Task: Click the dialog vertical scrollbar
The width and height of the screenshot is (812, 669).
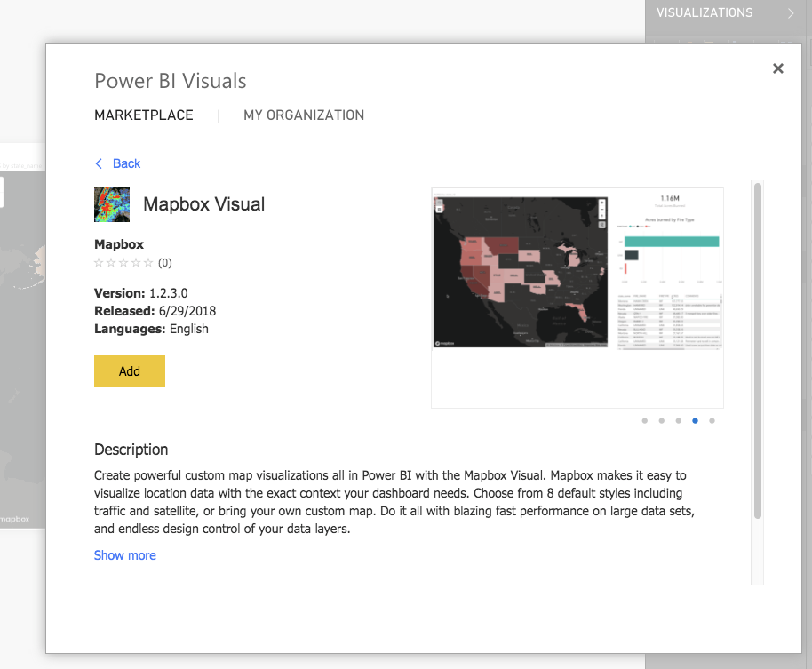Action: 758,351
